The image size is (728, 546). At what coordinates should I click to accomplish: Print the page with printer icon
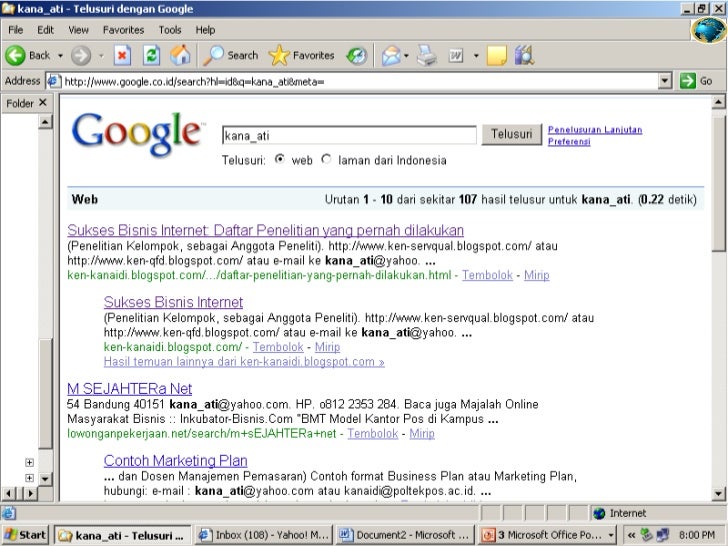pyautogui.click(x=426, y=56)
